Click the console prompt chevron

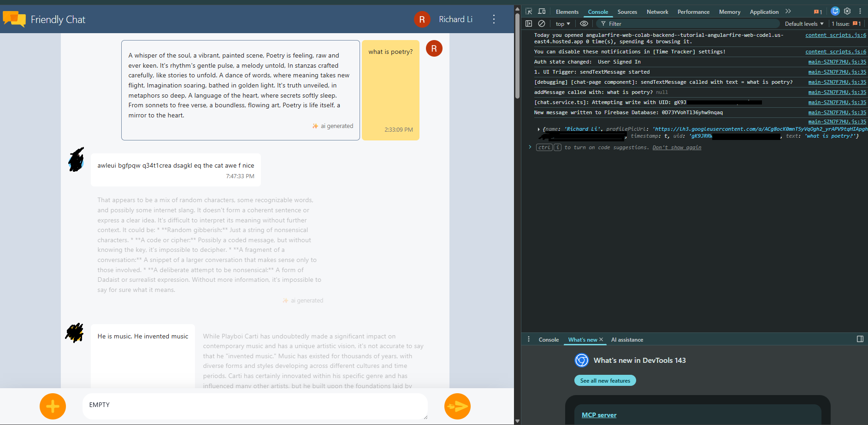530,147
